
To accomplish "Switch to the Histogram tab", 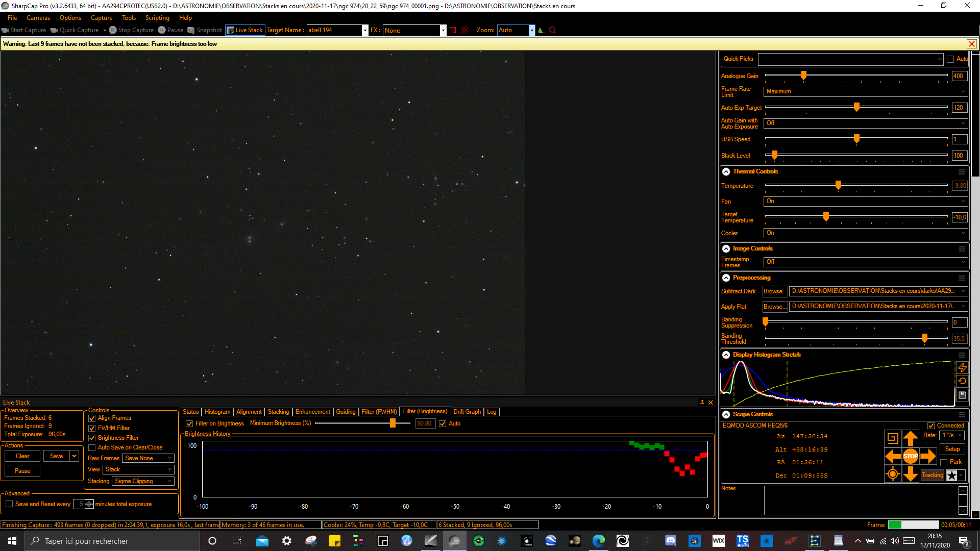I will (217, 412).
